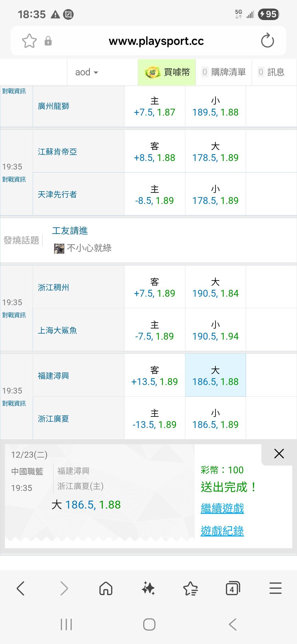
Task: Toggle the highlighted 大 186.5, 1.88 cell
Action: point(215,376)
